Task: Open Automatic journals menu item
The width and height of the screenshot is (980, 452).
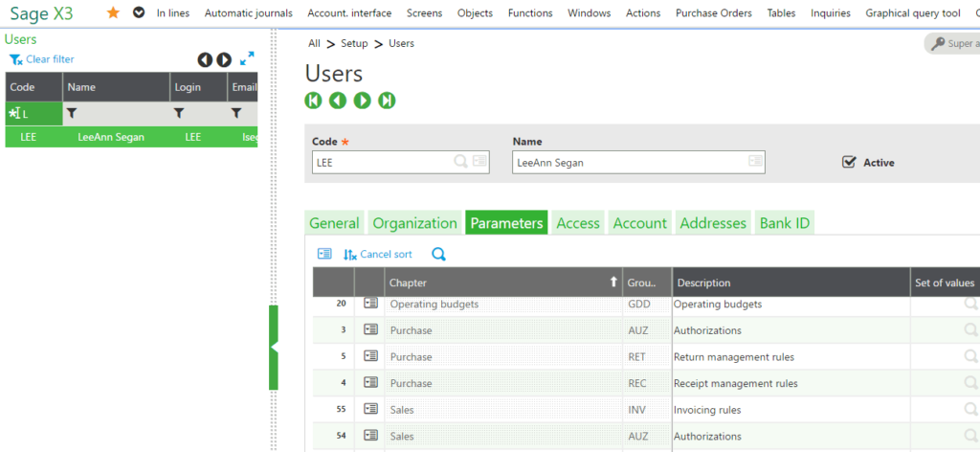Action: [248, 13]
